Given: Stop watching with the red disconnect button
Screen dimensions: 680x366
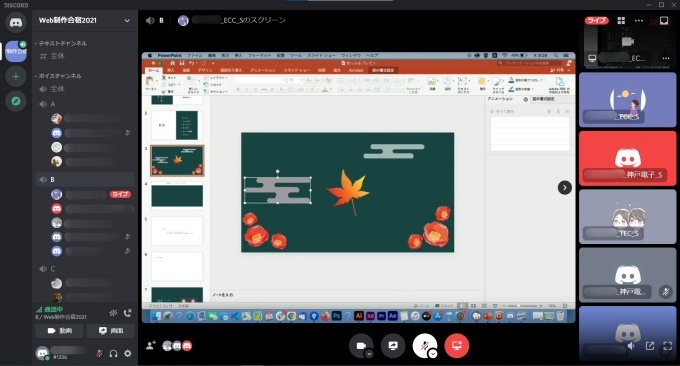Looking at the screenshot, I should (x=457, y=346).
